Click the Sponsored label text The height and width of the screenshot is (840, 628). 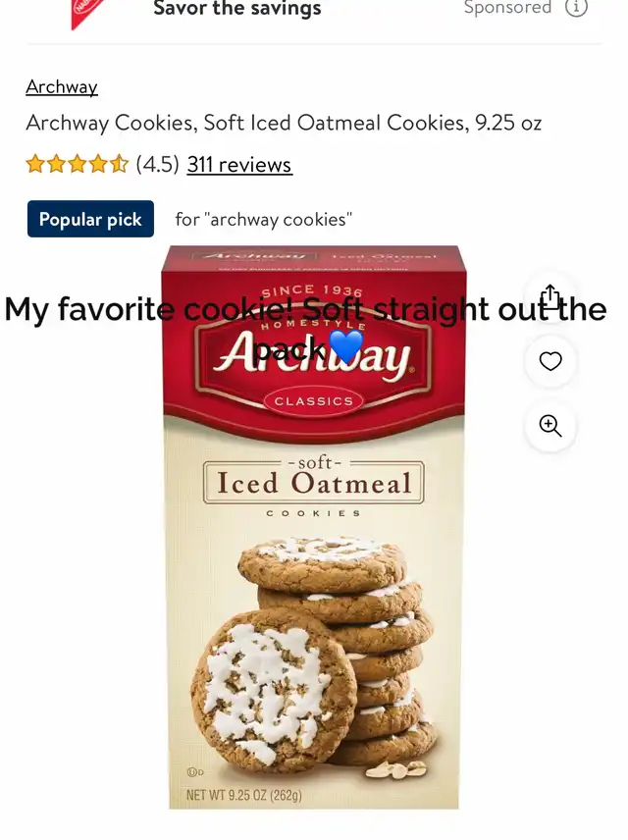click(507, 8)
